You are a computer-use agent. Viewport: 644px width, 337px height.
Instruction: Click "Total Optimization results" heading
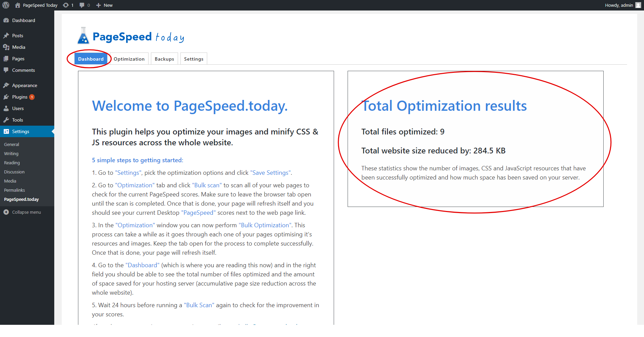[444, 106]
